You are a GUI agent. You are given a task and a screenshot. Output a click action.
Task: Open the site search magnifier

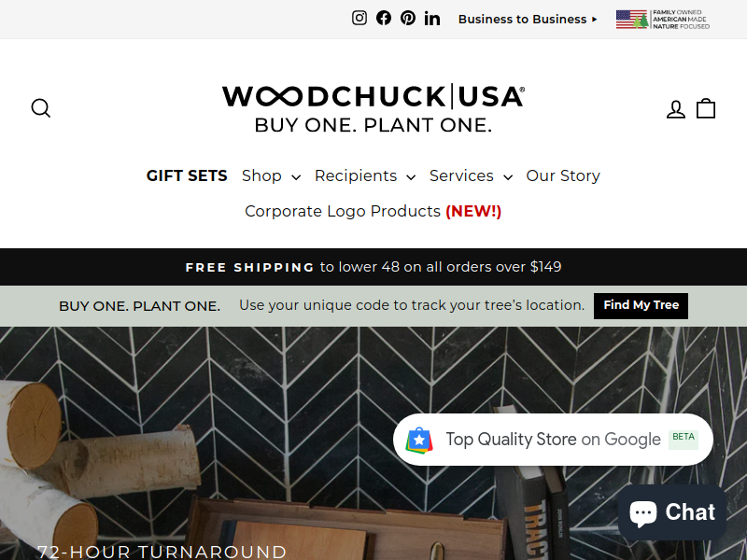pyautogui.click(x=41, y=108)
